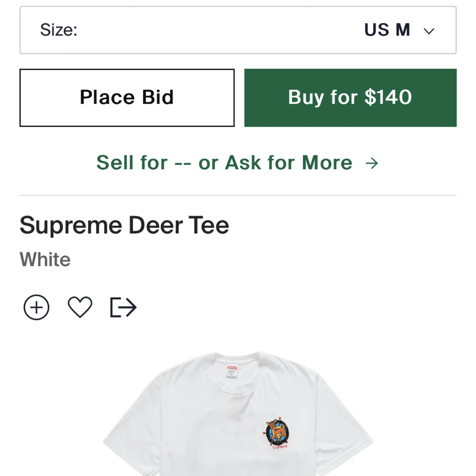Click the arrow icon after Ask for More
The height and width of the screenshot is (476, 476).
[x=372, y=163]
